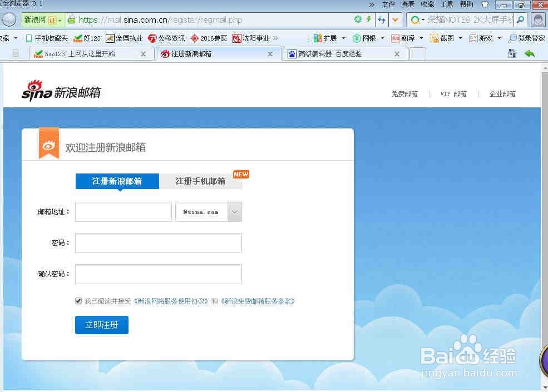Viewport: 548px width, 392px height.
Task: Expand the @sina.com domain dropdown
Action: 235,212
